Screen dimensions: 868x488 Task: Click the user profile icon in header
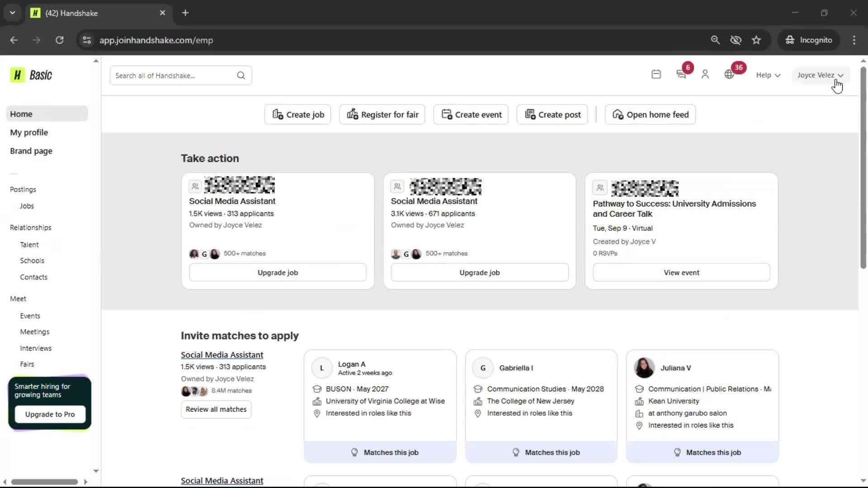point(705,75)
